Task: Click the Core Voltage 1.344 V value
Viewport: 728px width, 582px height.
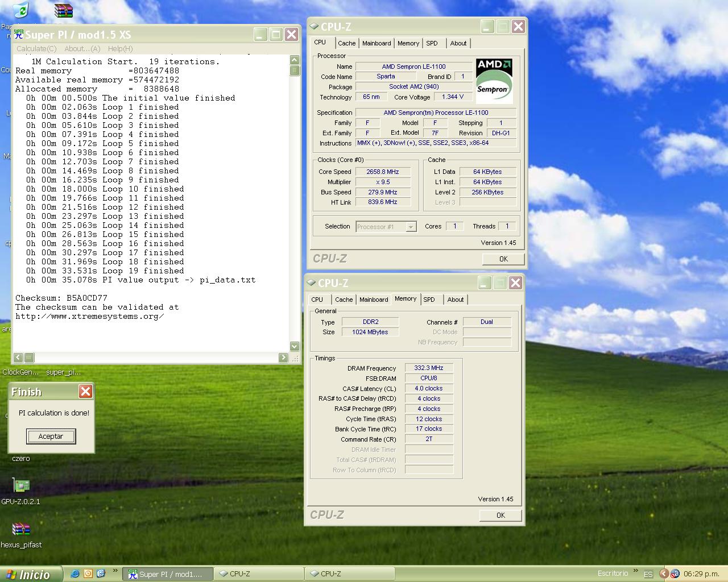Action: (x=453, y=97)
